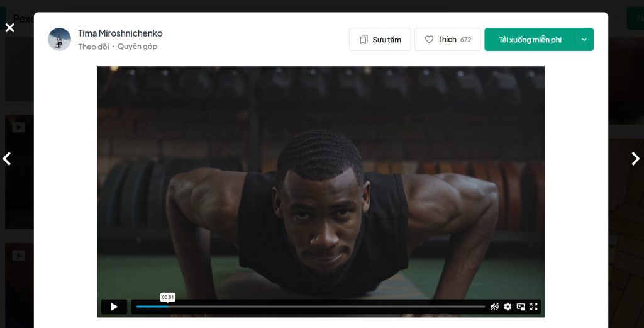The height and width of the screenshot is (328, 644).
Task: Click the dimmed Pexels logo behind the popup
Action: pyautogui.click(x=23, y=19)
